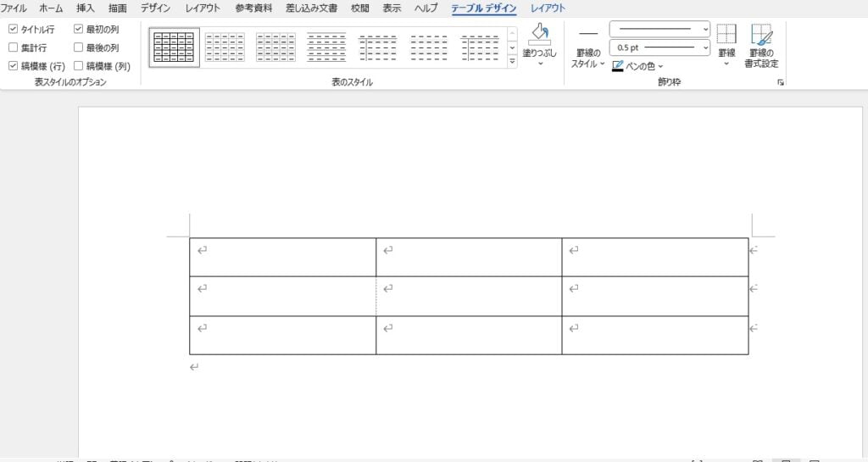The height and width of the screenshot is (462, 868).
Task: Select the テーブル デザイン tab
Action: (484, 8)
